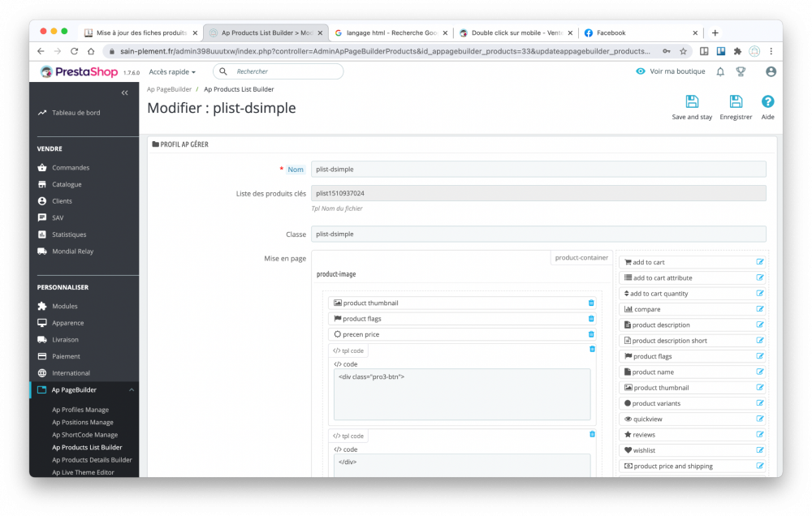The image size is (812, 516).
Task: Switch to langage html Google search tab
Action: pyautogui.click(x=391, y=32)
